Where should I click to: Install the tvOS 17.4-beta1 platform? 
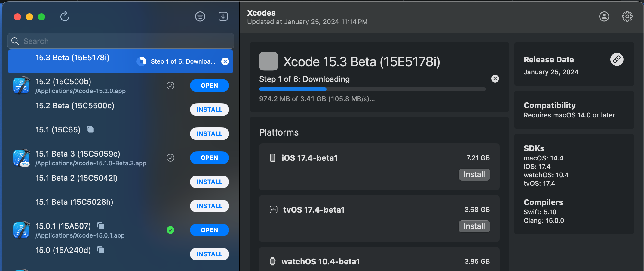click(x=474, y=226)
